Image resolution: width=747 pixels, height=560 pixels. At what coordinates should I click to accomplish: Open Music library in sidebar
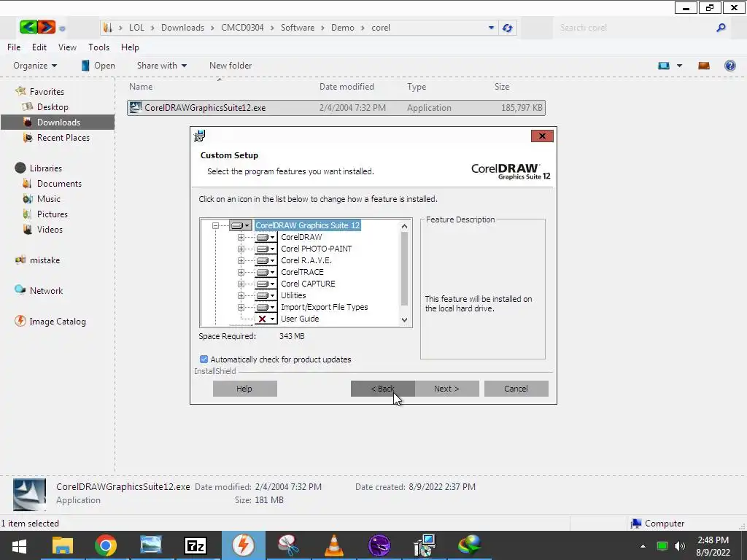[x=49, y=198]
